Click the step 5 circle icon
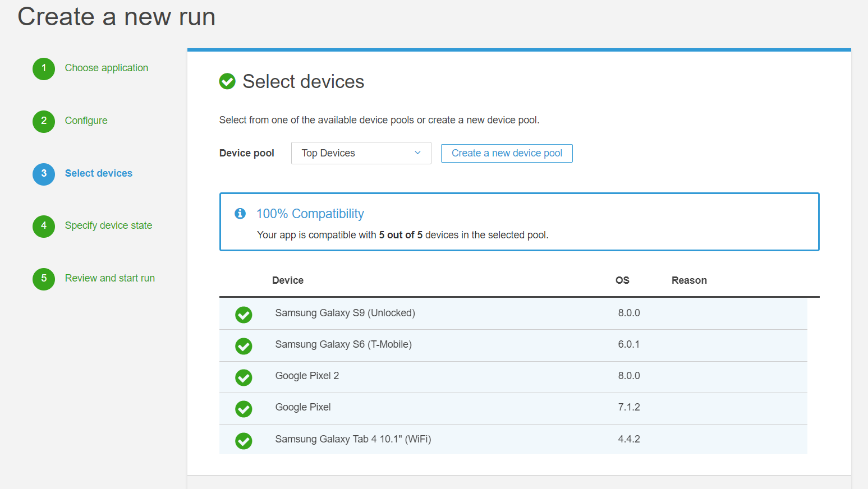Screen dimensions: 868x489 coord(44,279)
